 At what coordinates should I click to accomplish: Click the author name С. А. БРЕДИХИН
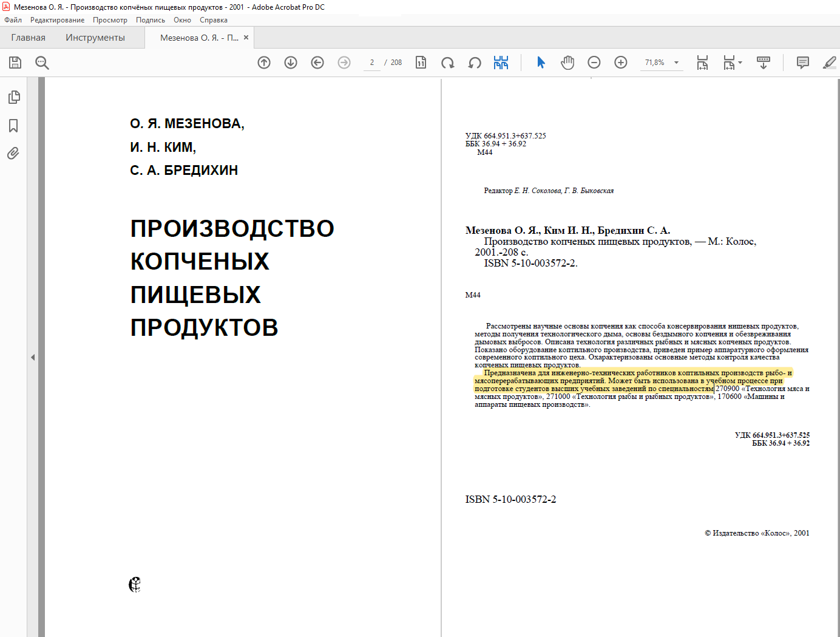click(184, 171)
